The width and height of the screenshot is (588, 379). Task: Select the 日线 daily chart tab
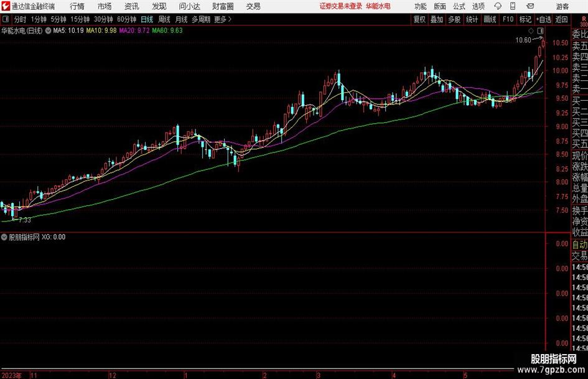click(147, 19)
